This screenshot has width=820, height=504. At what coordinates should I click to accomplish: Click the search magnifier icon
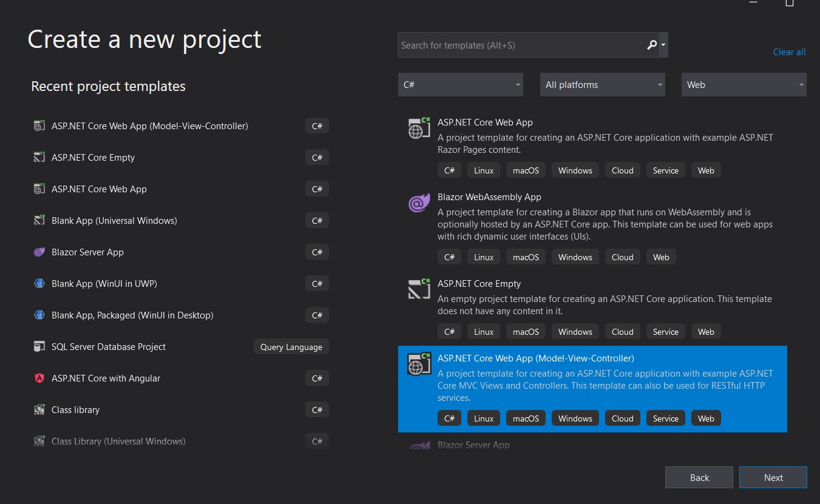pyautogui.click(x=652, y=45)
